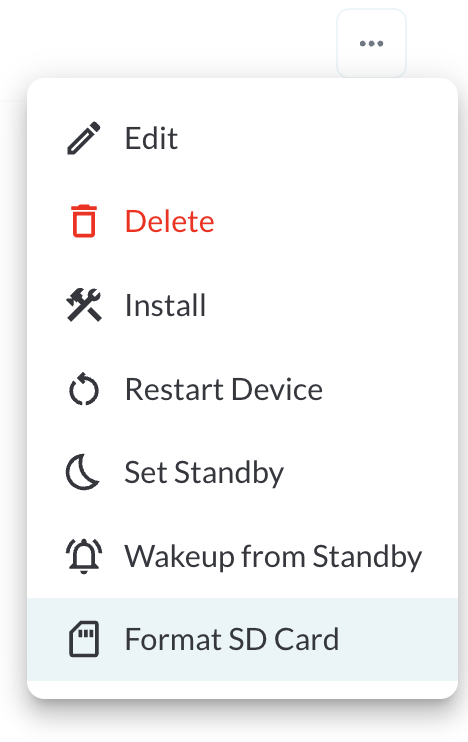Choose Edit from the dropdown menu
468x742 pixels.
[242, 139]
